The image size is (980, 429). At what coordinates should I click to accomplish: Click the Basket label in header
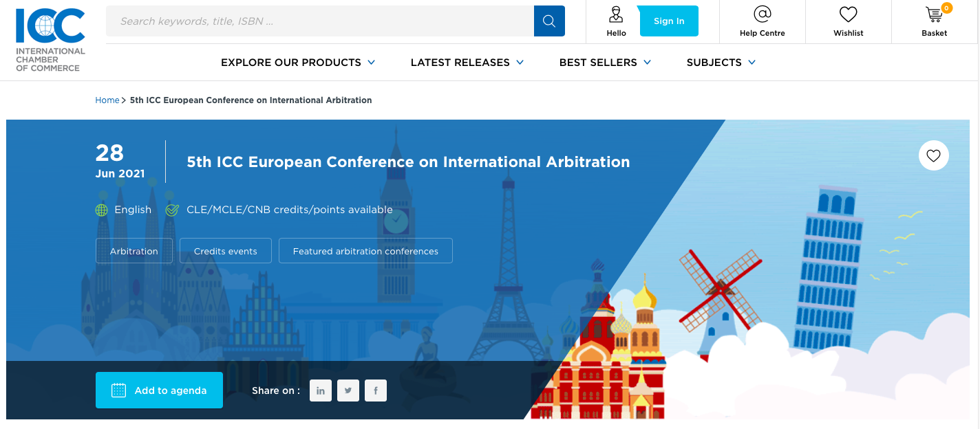[x=934, y=33]
